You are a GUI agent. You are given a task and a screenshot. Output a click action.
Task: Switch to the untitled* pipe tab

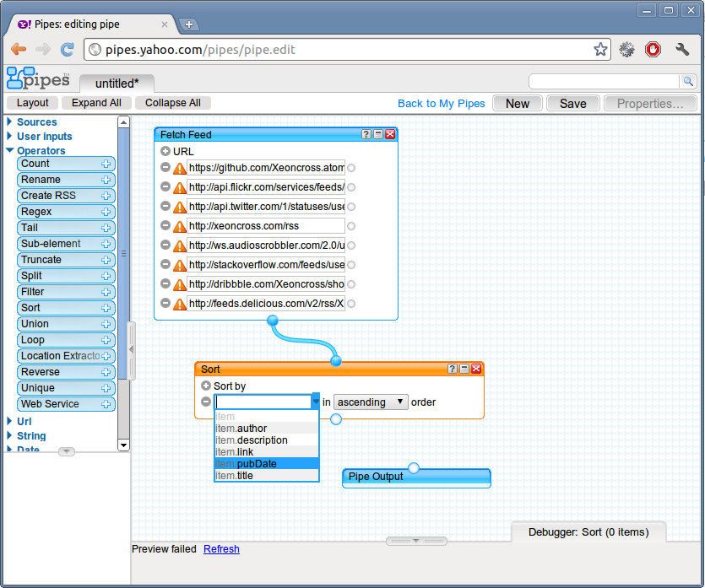coord(117,84)
